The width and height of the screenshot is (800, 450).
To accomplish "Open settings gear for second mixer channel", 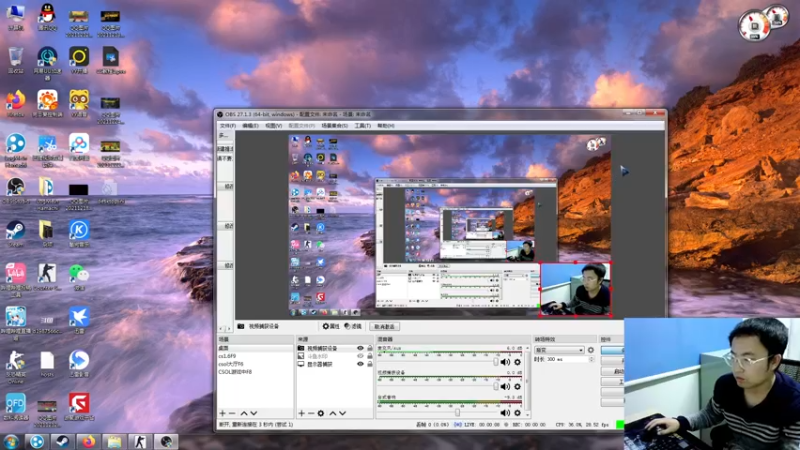I will coord(517,386).
